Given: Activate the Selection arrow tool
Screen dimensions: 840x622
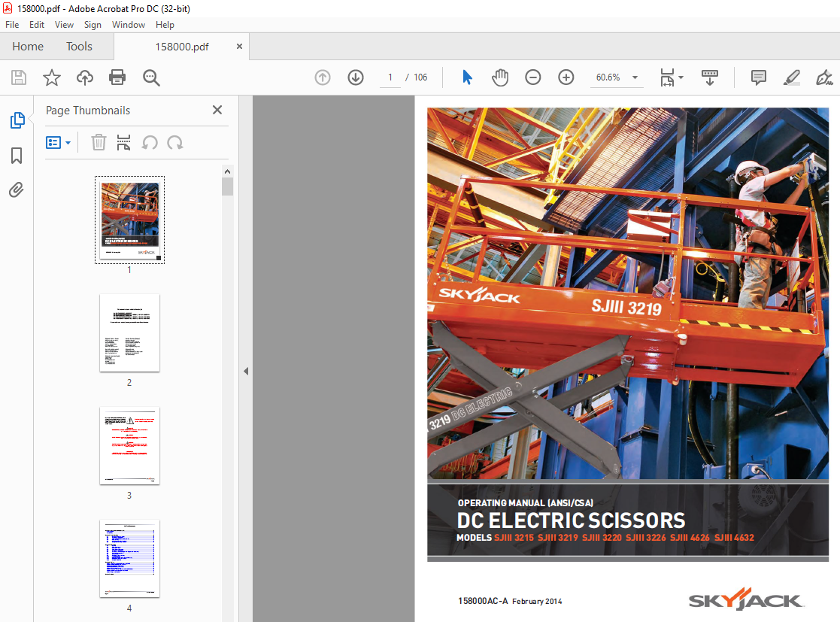Looking at the screenshot, I should (x=467, y=77).
